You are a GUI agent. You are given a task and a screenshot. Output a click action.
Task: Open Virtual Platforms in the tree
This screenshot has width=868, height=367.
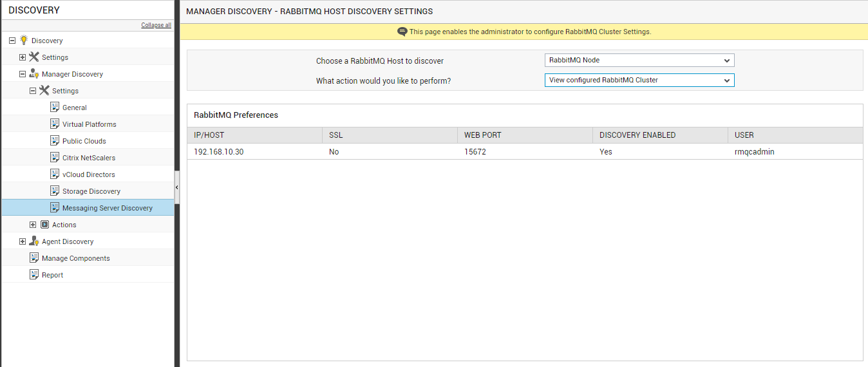[x=90, y=124]
